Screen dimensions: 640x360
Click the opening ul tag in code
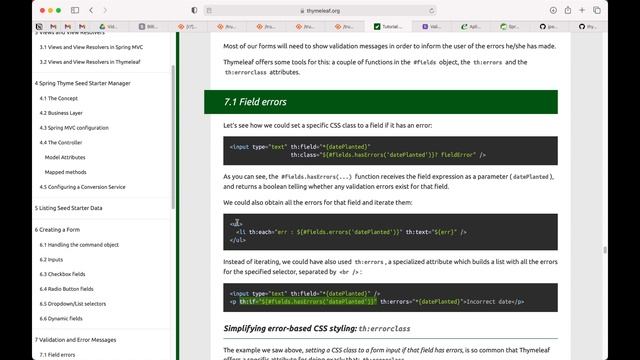tap(236, 224)
